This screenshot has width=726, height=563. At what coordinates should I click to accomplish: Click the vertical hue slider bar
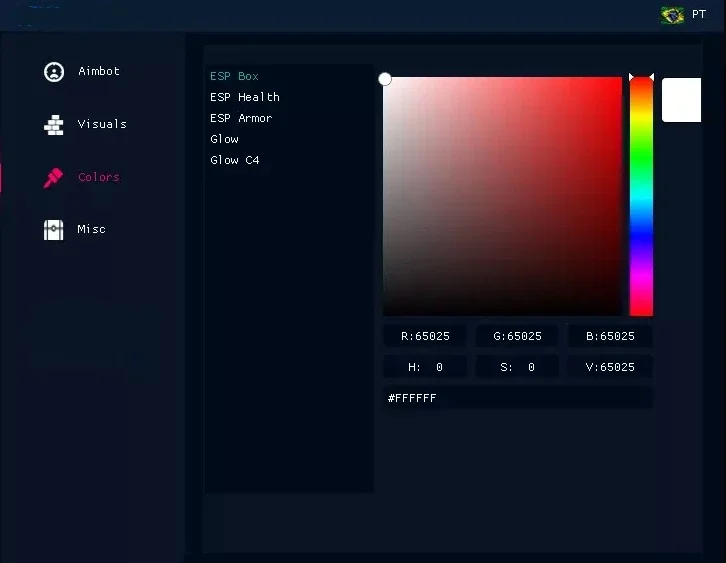tap(641, 197)
